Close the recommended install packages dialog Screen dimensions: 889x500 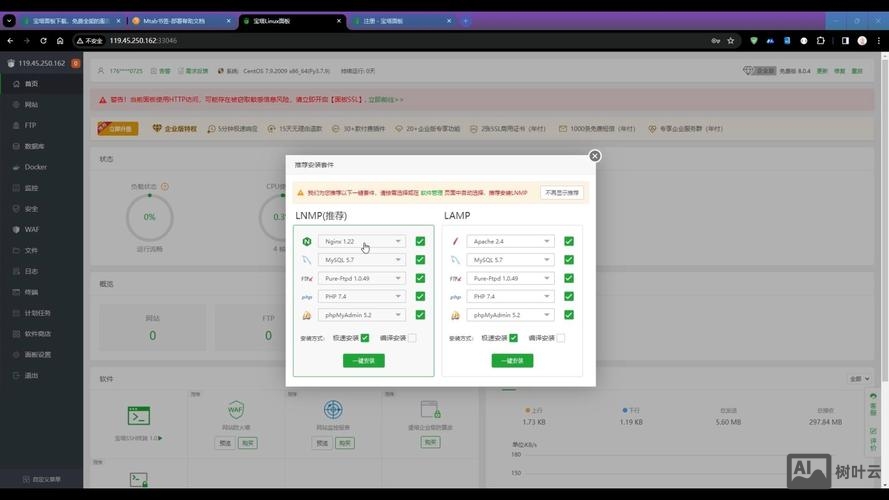(x=595, y=156)
